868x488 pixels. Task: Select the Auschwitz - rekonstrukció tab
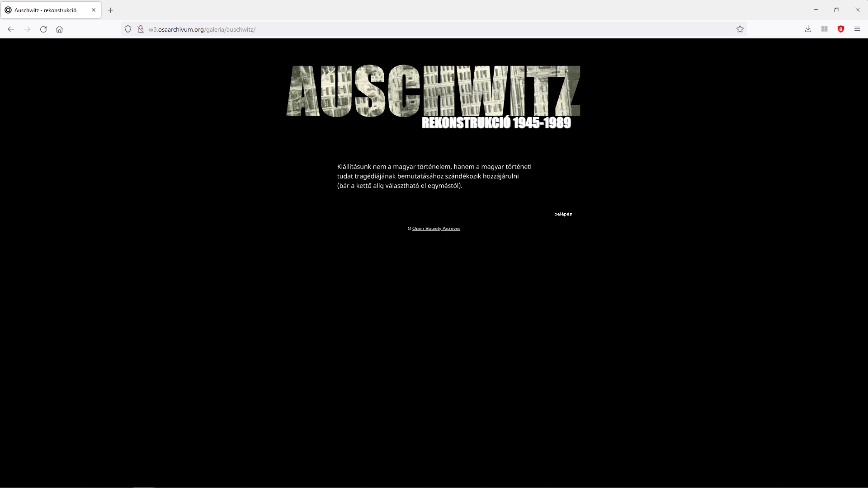coord(45,10)
